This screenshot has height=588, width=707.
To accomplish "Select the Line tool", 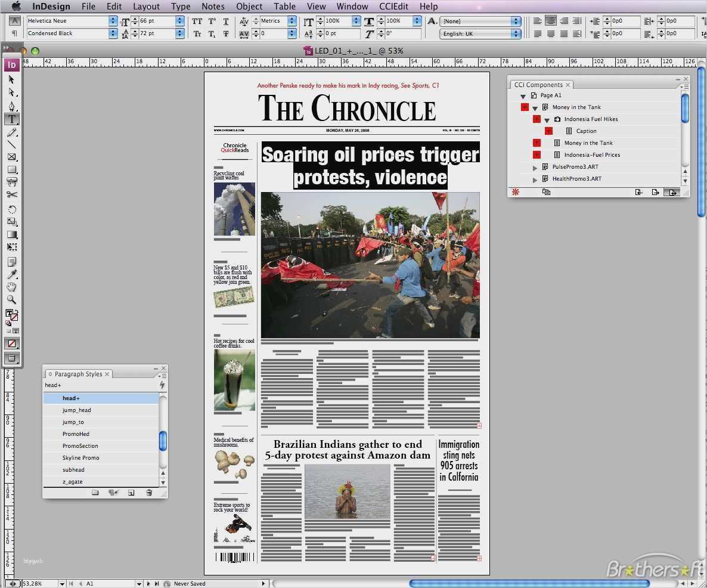I will pos(11,144).
